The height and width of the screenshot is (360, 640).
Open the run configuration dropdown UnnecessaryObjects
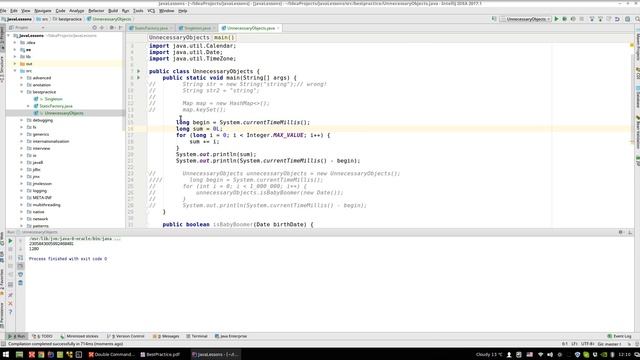click(526, 19)
